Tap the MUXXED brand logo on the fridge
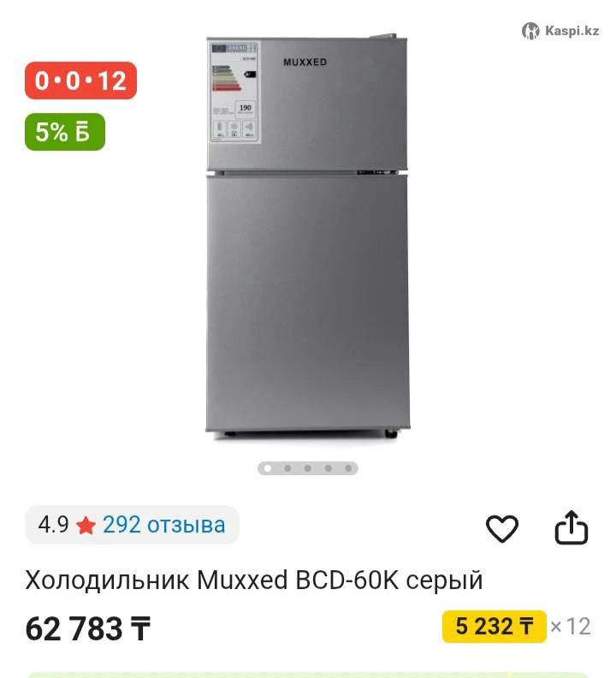The image size is (616, 678). (x=305, y=62)
